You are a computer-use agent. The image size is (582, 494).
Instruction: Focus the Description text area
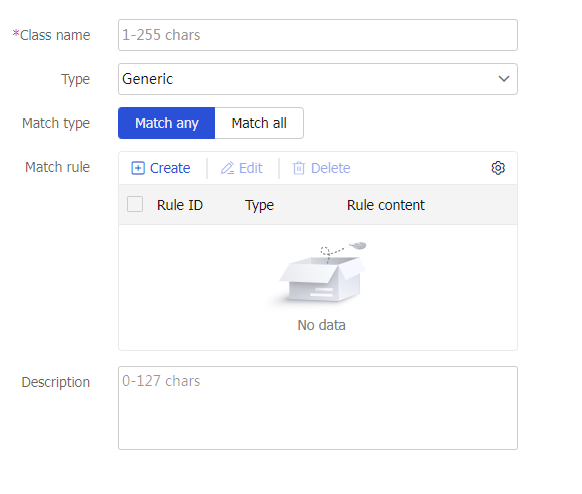click(318, 408)
